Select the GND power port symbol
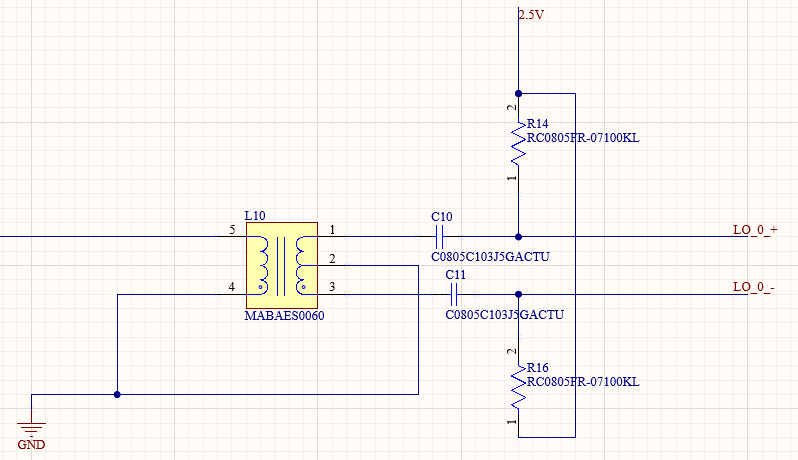This screenshot has height=460, width=798. pyautogui.click(x=31, y=429)
